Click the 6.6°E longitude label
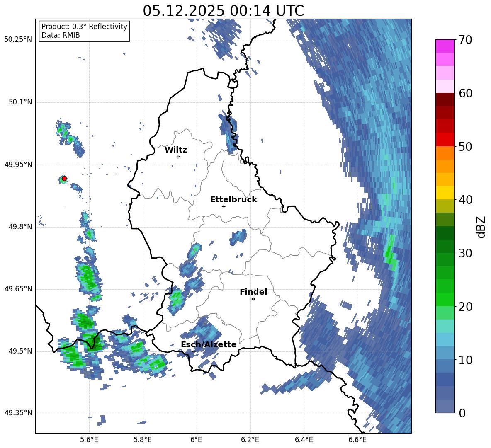Screen dimensions: 491x448 point(357,440)
